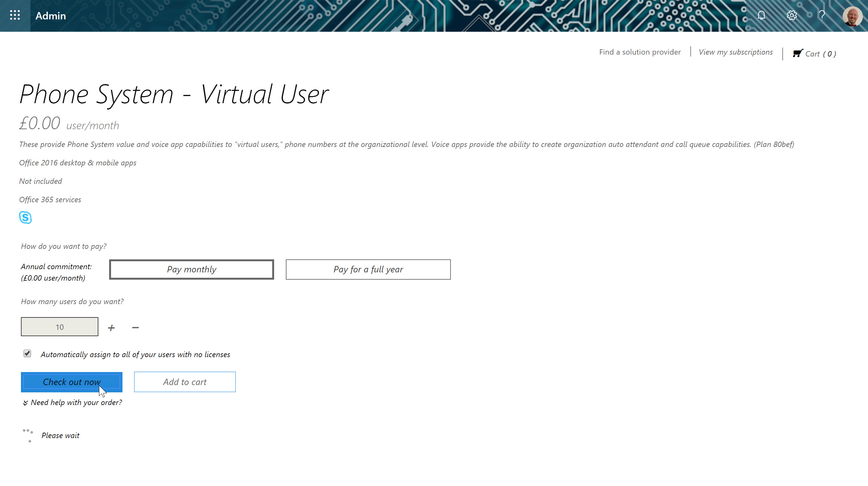Viewport: 868px width, 486px height.
Task: Increase the user count with plus icon
Action: coord(111,328)
